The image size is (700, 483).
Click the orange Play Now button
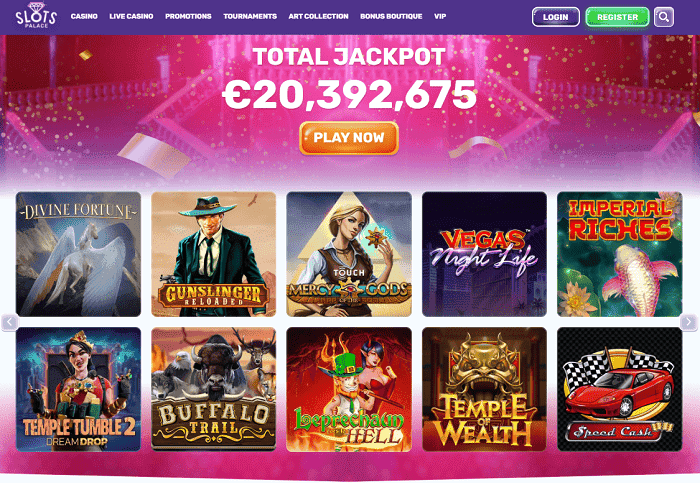(x=349, y=138)
